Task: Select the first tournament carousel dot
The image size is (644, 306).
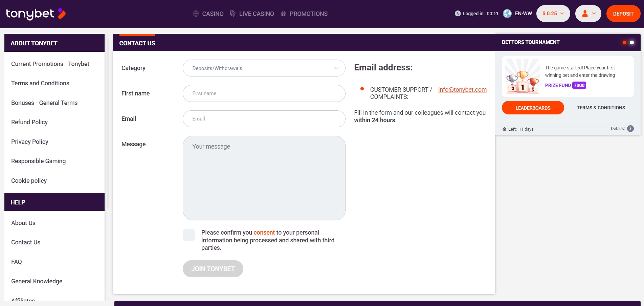Action: click(x=624, y=43)
